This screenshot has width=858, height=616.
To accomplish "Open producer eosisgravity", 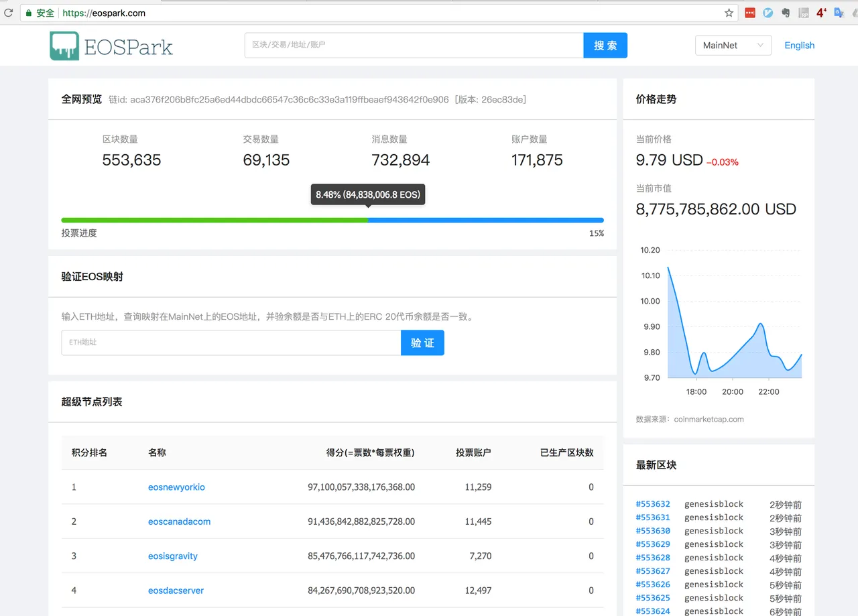I will 173,556.
